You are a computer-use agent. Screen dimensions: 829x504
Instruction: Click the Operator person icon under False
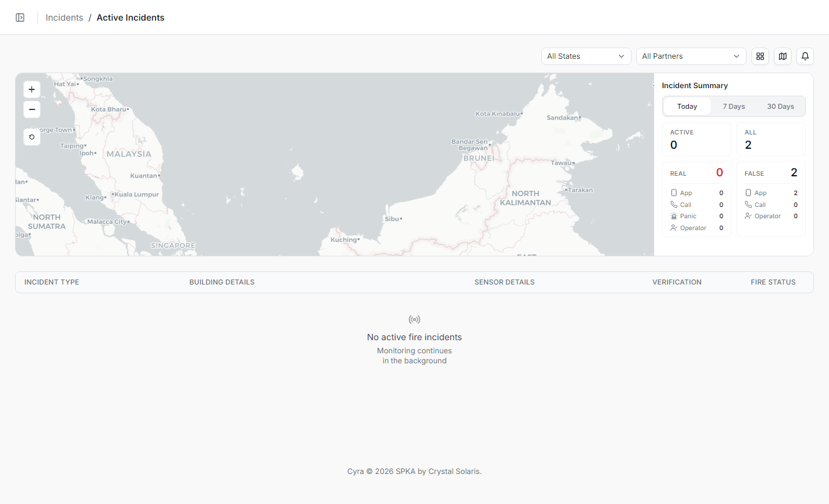pos(748,216)
